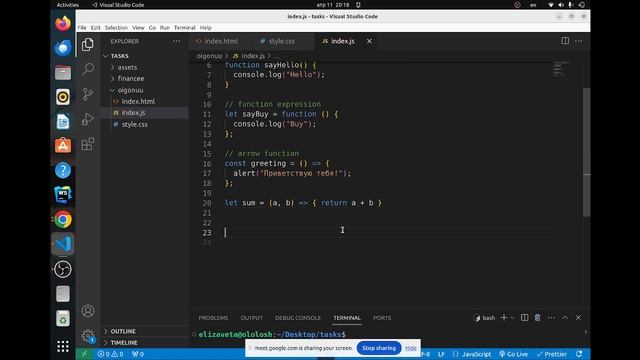Open notifications bell in status bar
The image size is (640, 360).
pos(579,354)
